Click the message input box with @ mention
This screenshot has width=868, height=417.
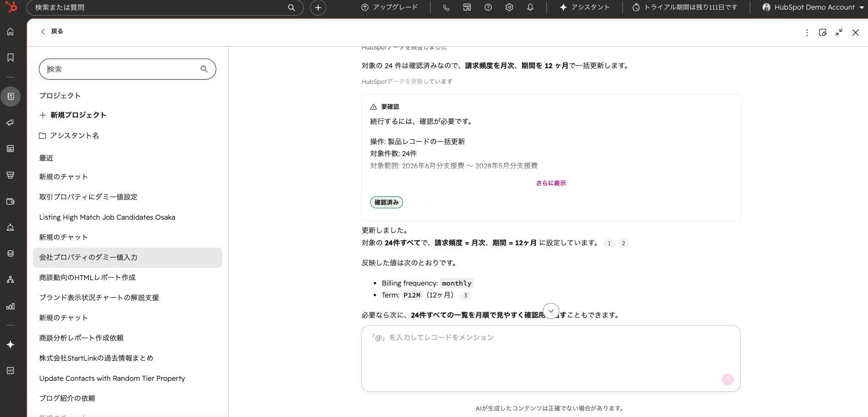(551, 358)
